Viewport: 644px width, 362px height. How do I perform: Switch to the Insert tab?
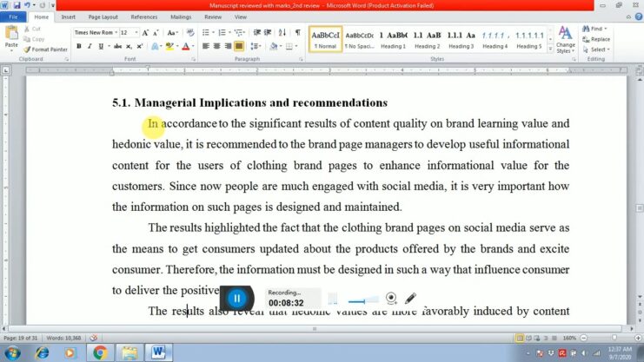(x=68, y=16)
